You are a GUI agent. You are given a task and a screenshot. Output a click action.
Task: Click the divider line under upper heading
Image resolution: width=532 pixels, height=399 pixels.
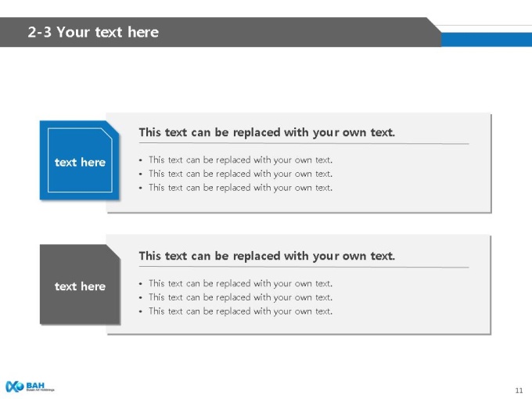(x=304, y=143)
